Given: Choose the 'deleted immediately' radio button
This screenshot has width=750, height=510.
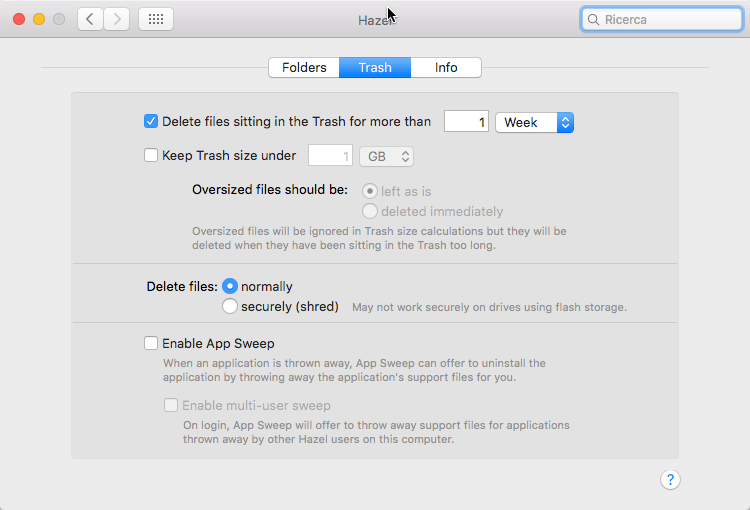Looking at the screenshot, I should click(x=370, y=211).
